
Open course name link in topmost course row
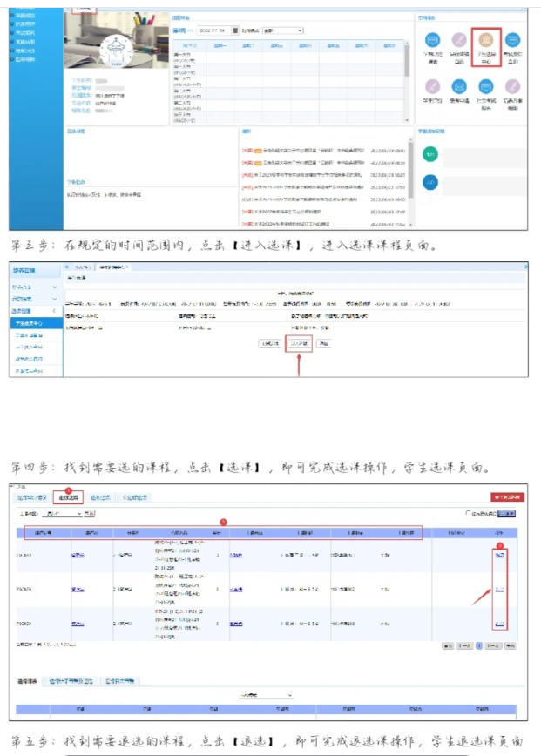[x=78, y=555]
